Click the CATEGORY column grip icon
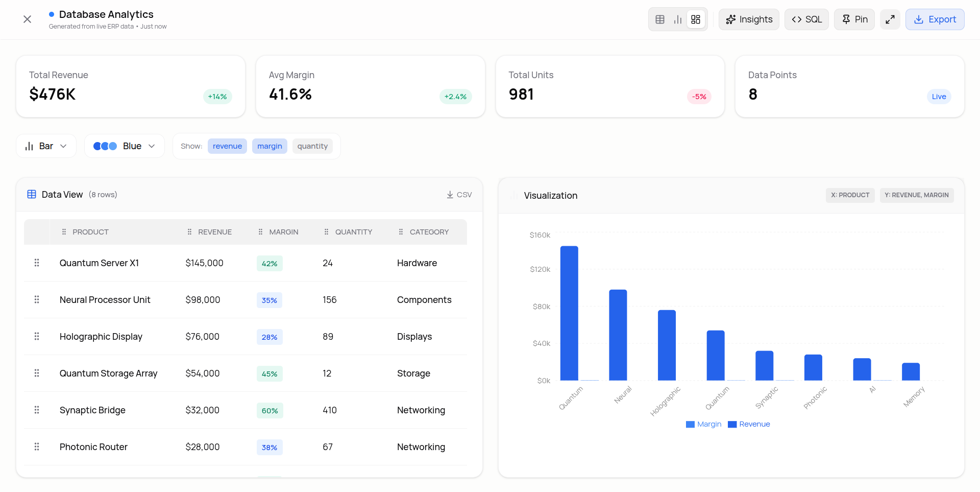This screenshot has height=492, width=980. click(401, 232)
